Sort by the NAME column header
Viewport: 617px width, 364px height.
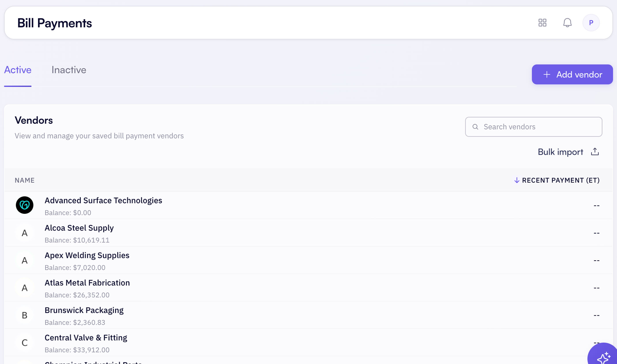pos(25,180)
